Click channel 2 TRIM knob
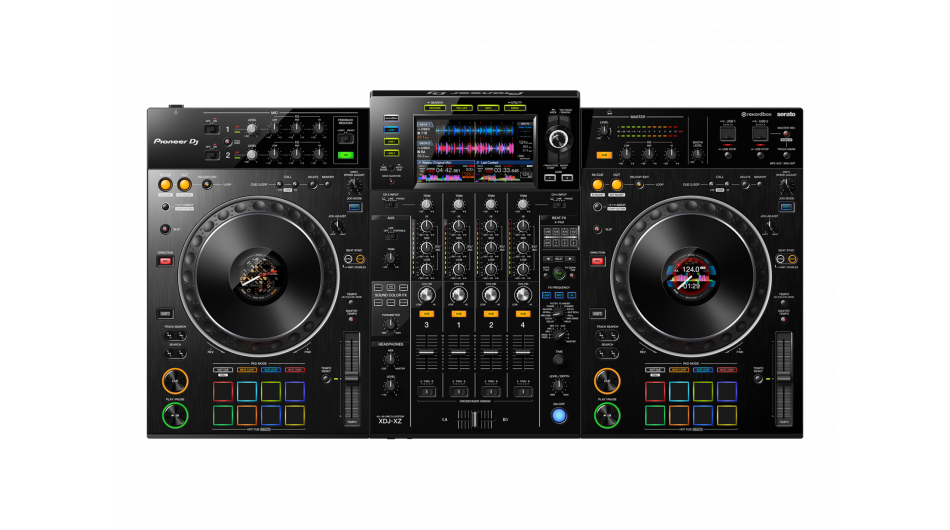This screenshot has width=950, height=530. tap(491, 205)
